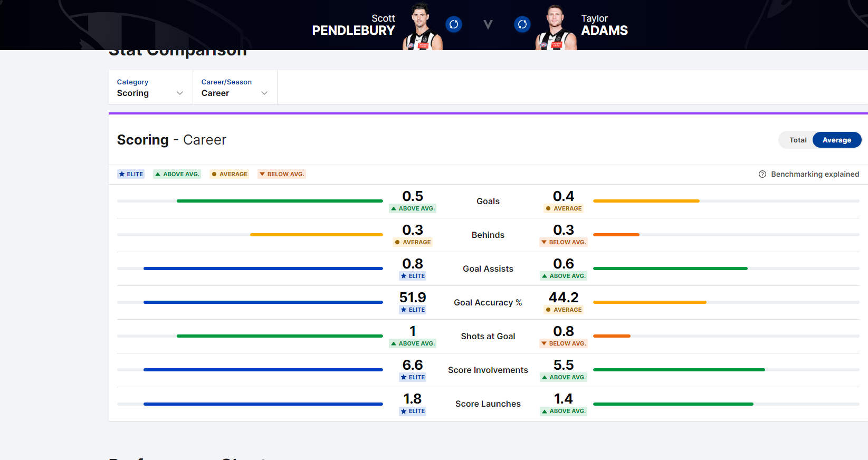Click the V versus separator between players
Image resolution: width=868 pixels, height=460 pixels.
click(488, 24)
